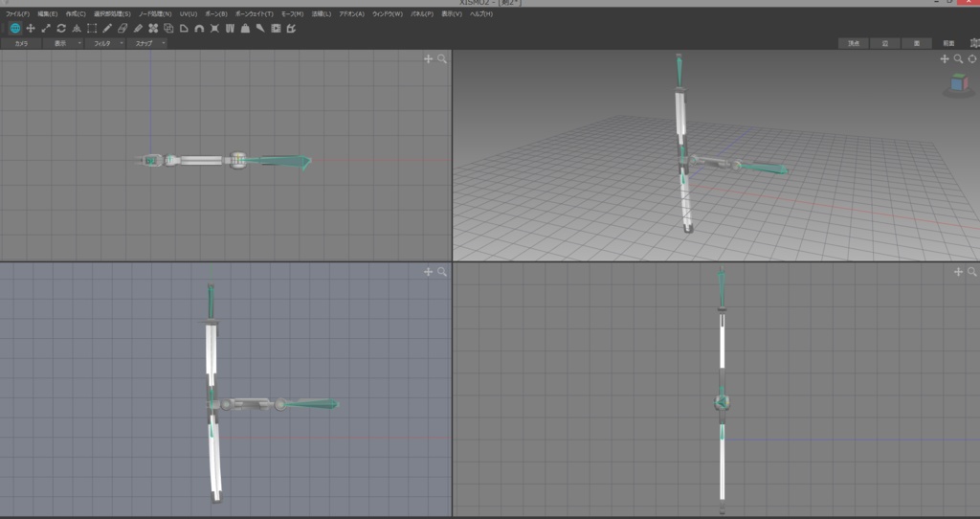Click pan icon in bottom-right viewport

pos(958,271)
